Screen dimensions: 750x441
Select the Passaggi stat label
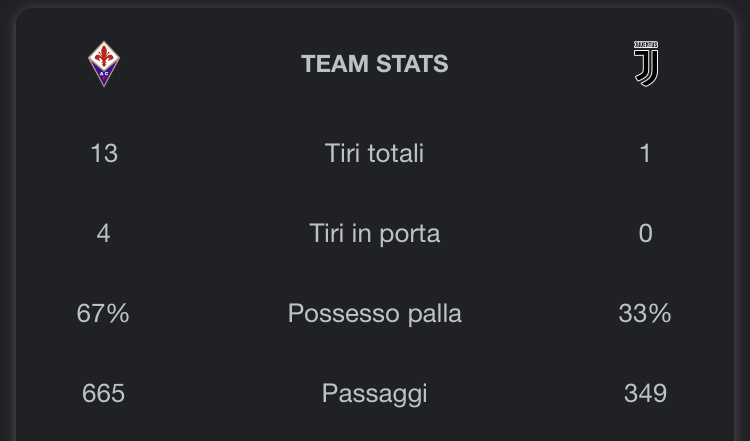coord(375,394)
